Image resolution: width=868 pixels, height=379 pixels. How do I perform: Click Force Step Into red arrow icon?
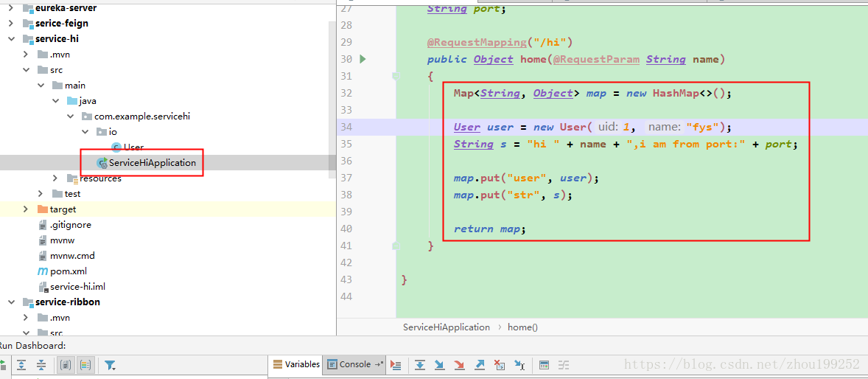click(460, 364)
